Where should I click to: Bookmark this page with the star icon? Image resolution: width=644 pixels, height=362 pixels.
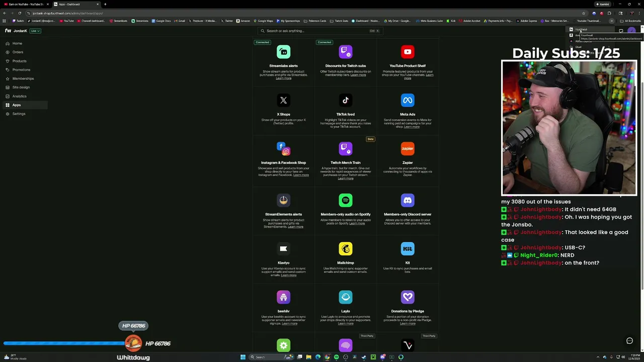pyautogui.click(x=584, y=13)
